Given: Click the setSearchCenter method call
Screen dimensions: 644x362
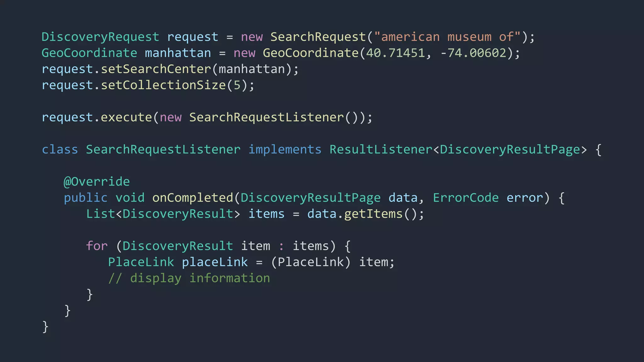Looking at the screenshot, I should [x=156, y=69].
